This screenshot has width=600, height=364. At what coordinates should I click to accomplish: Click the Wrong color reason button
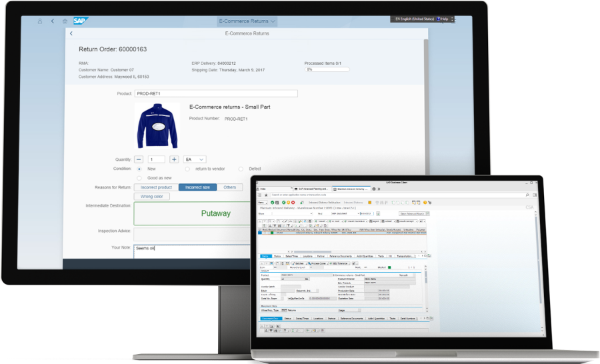pos(151,197)
